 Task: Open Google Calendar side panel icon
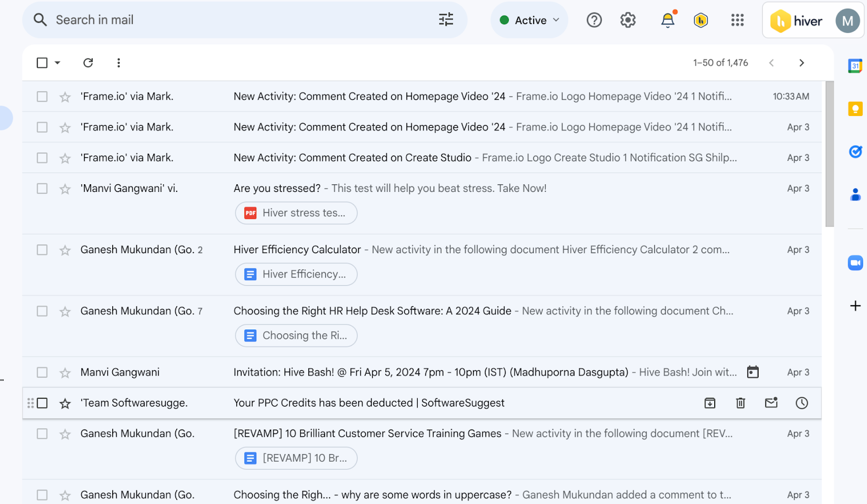pos(855,66)
